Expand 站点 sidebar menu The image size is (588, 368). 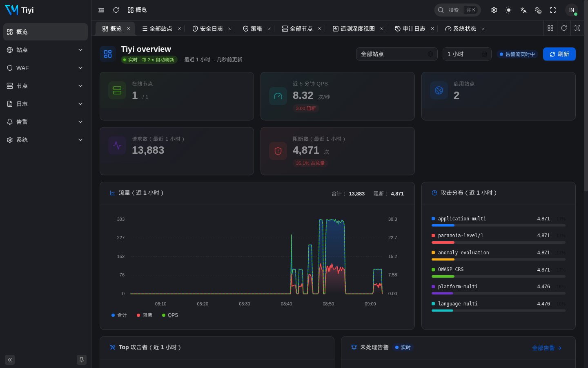[45, 50]
